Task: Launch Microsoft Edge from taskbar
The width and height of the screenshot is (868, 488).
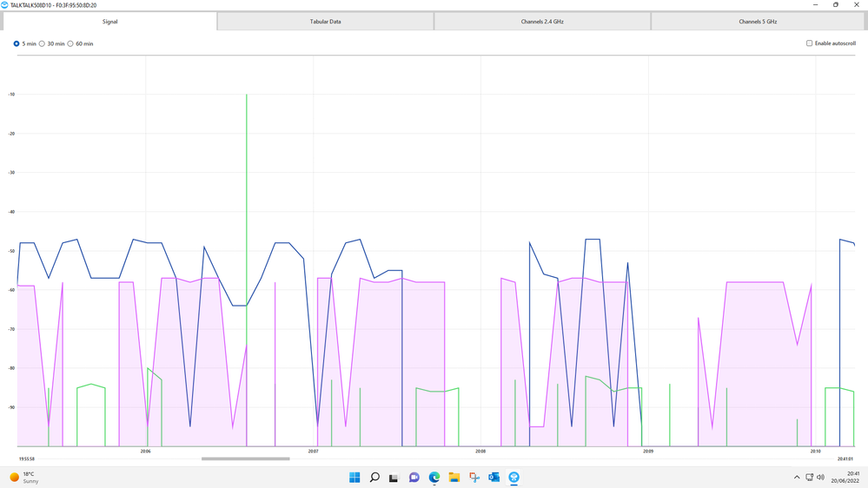Action: (x=434, y=478)
